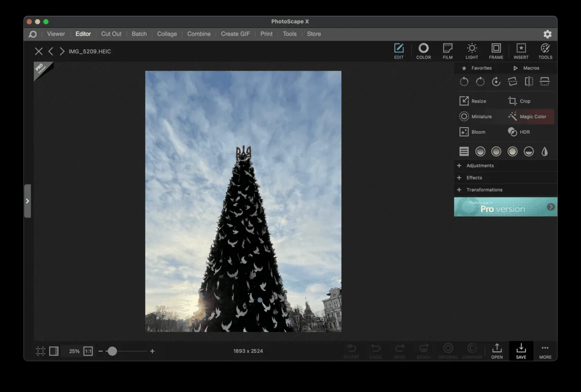
Task: Toggle the grid overlay
Action: coord(40,351)
